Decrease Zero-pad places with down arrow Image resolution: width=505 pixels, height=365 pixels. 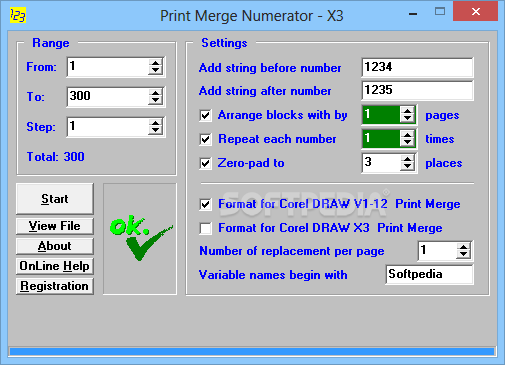pyautogui.click(x=407, y=167)
